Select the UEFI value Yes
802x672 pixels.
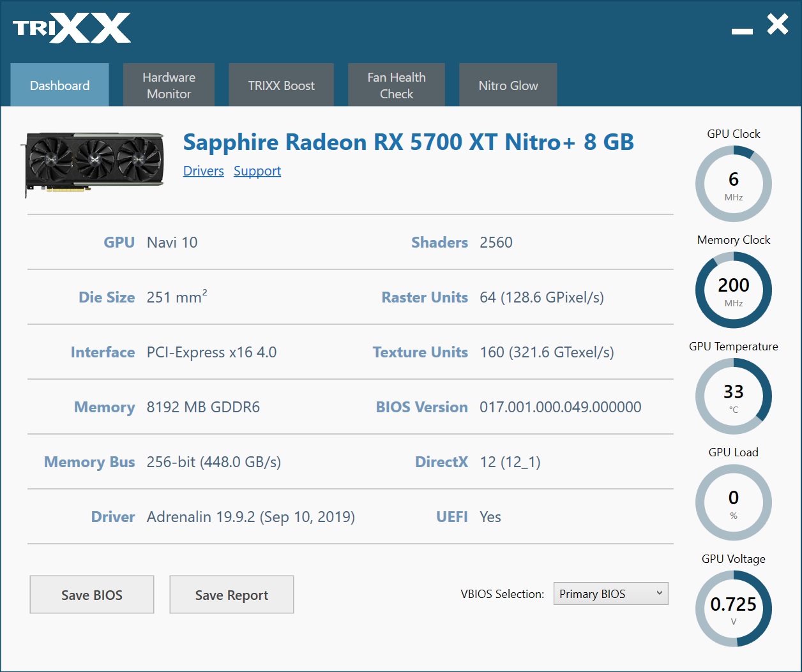tap(490, 517)
